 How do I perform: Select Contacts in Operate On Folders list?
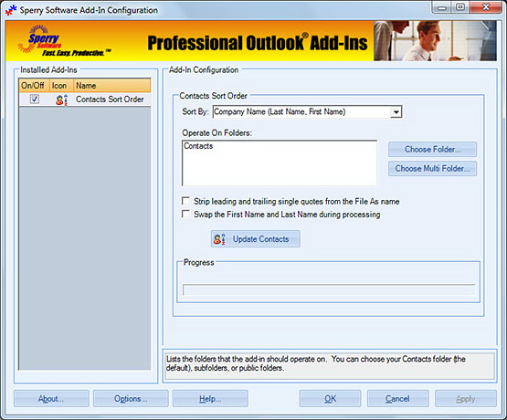(198, 146)
